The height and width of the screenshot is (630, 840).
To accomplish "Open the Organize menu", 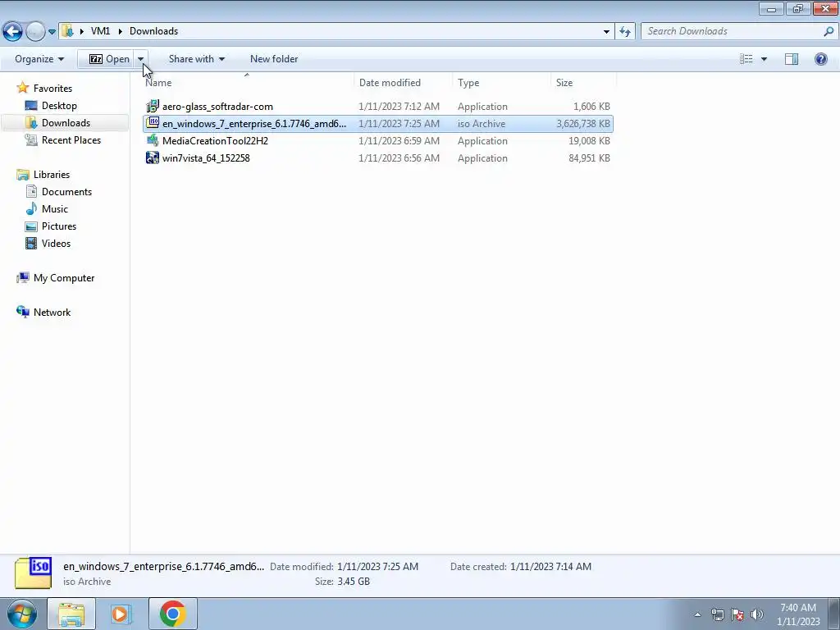I will [x=39, y=59].
